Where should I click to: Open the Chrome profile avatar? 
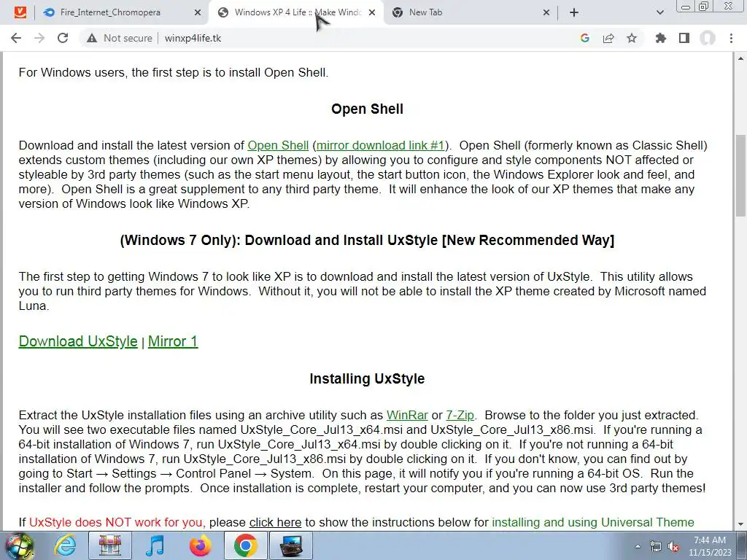[x=708, y=38]
